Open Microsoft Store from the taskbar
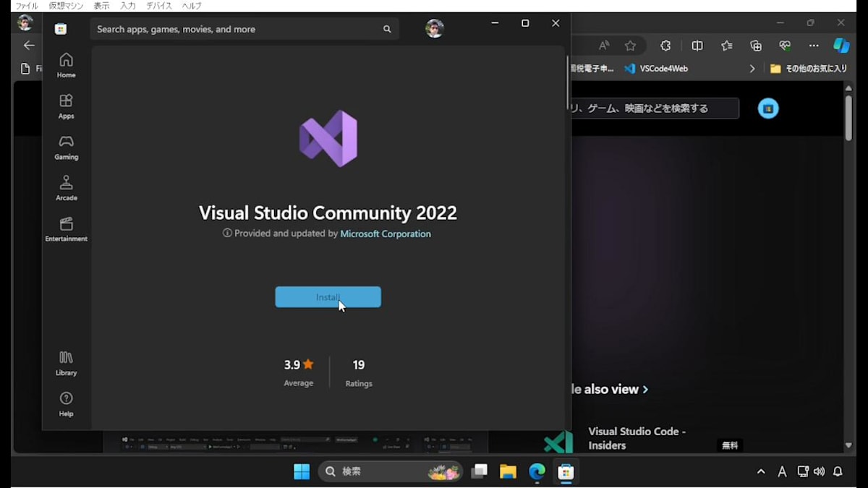Image resolution: width=868 pixels, height=488 pixels. [x=566, y=471]
